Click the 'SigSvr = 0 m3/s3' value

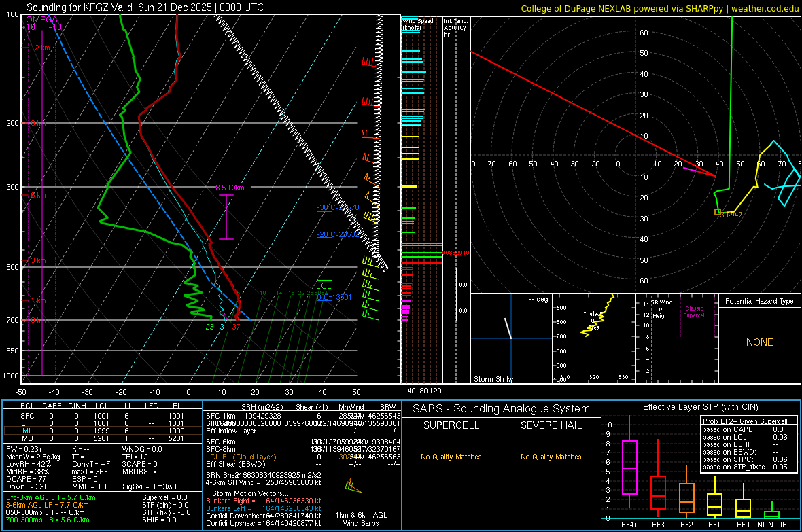(x=150, y=486)
